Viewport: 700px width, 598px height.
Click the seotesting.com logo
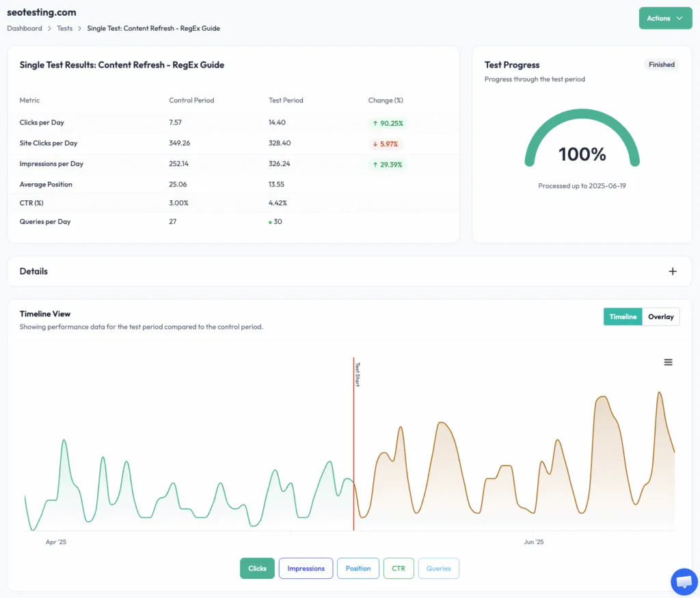point(42,12)
